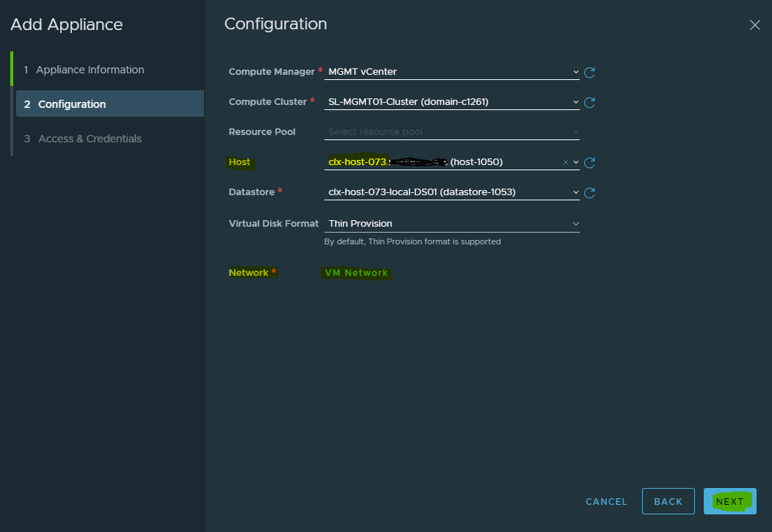Open the Resource Pool dropdown
Viewport: 772px width, 532px height.
coord(451,132)
